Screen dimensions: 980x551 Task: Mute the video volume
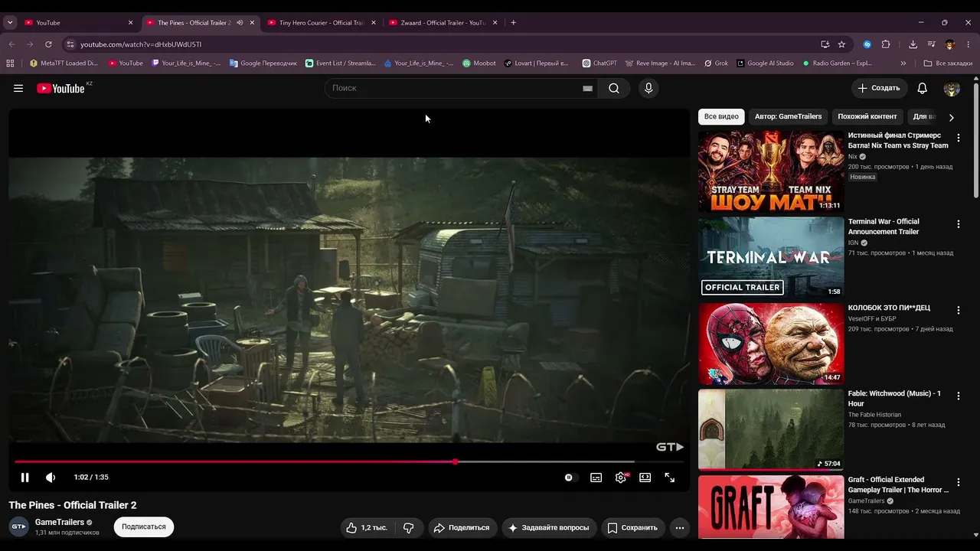coord(51,478)
